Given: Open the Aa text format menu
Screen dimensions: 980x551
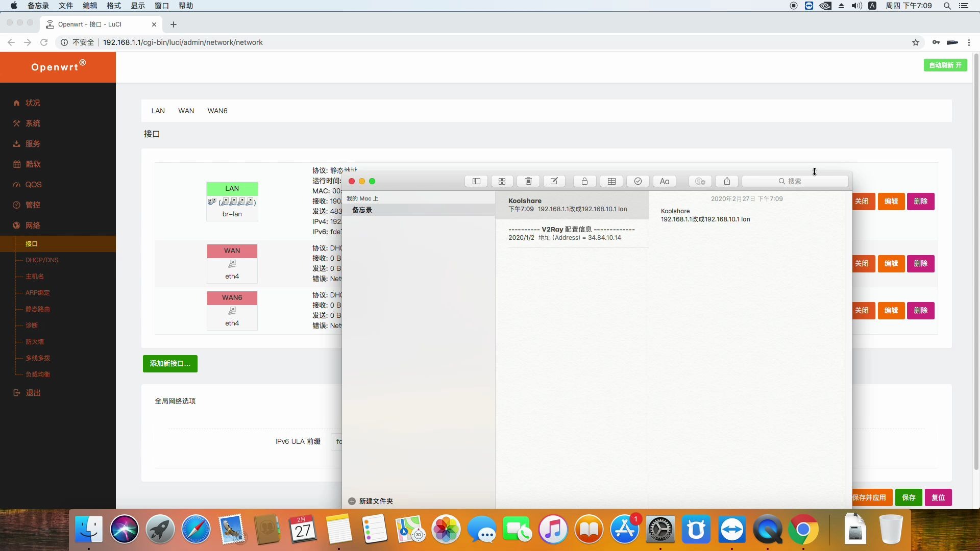Looking at the screenshot, I should [664, 181].
